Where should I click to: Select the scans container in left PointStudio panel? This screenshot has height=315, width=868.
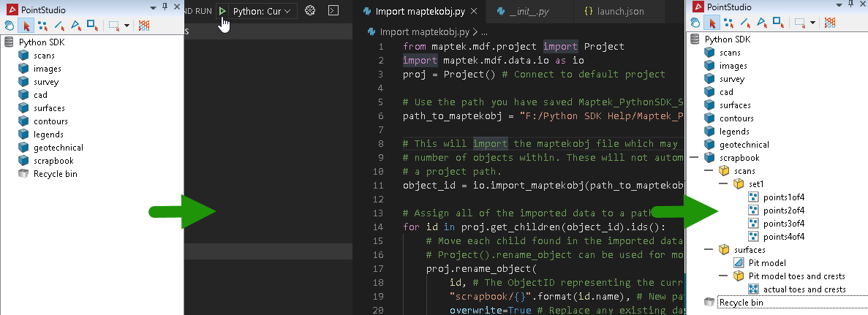point(44,56)
